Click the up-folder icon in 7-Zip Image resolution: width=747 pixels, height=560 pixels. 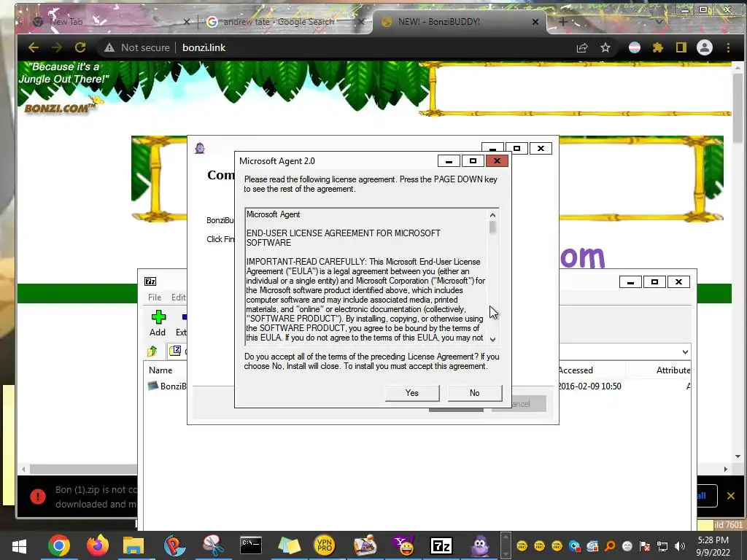(x=152, y=351)
